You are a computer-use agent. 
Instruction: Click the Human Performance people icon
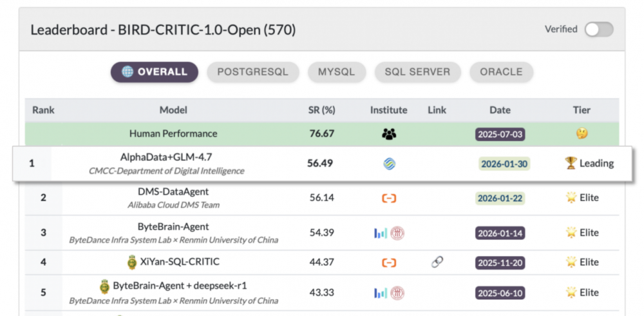[x=389, y=134]
